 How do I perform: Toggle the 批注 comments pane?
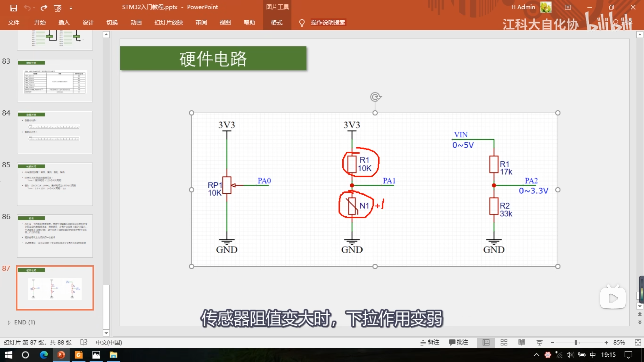pos(458,342)
